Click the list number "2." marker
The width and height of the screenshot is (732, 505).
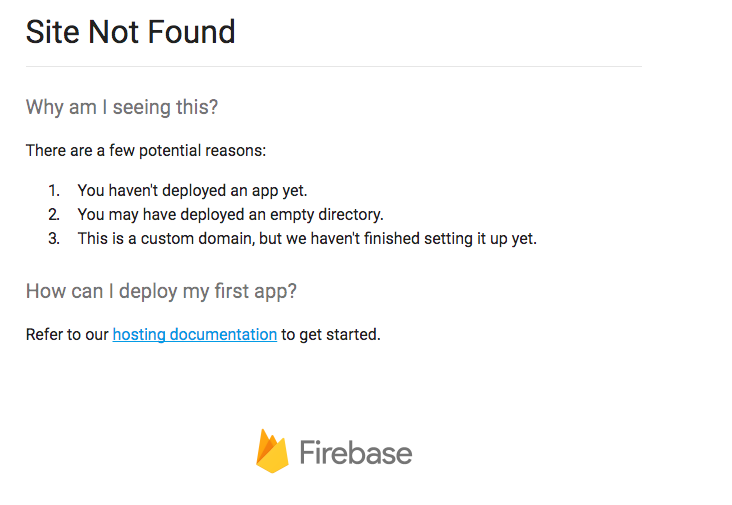(x=54, y=214)
